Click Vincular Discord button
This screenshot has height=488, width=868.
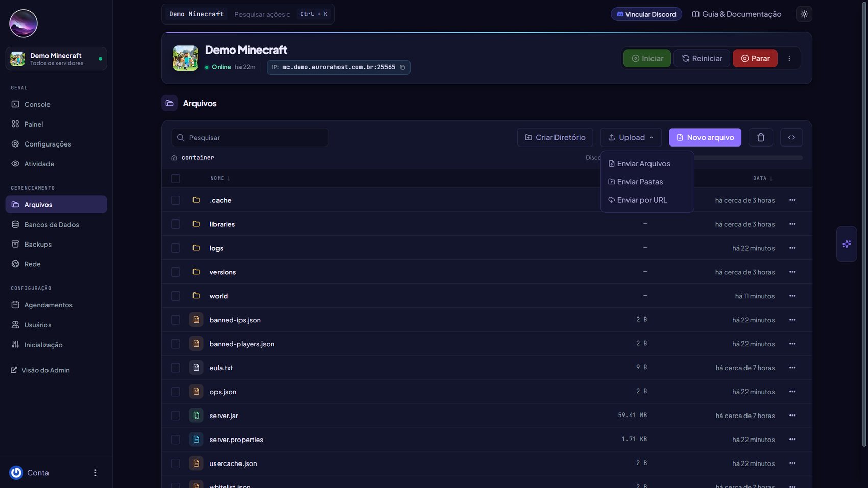(x=646, y=14)
